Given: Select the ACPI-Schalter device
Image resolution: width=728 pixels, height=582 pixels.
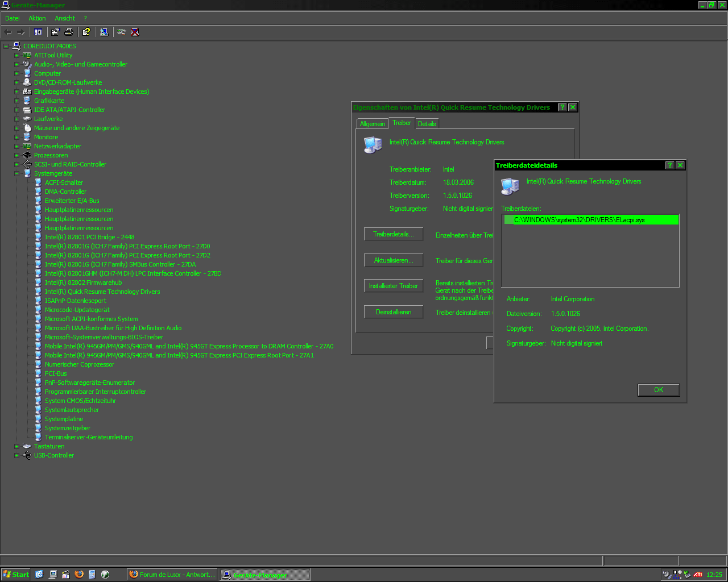Looking at the screenshot, I should [x=64, y=182].
